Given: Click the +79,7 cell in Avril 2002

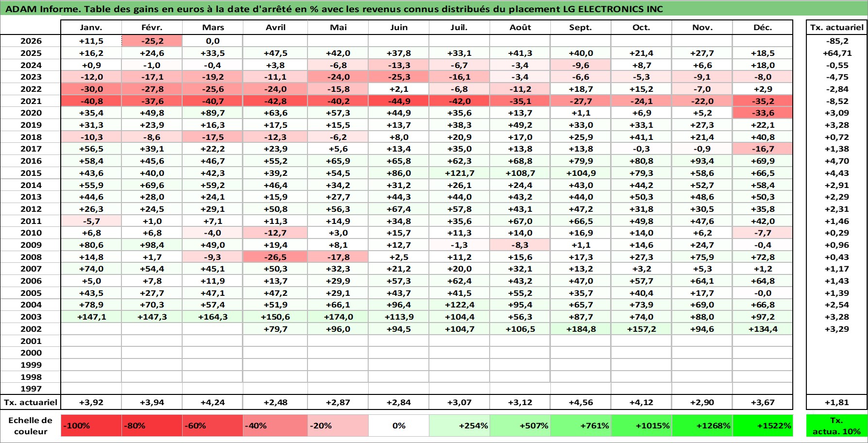Looking at the screenshot, I should pyautogui.click(x=275, y=329).
